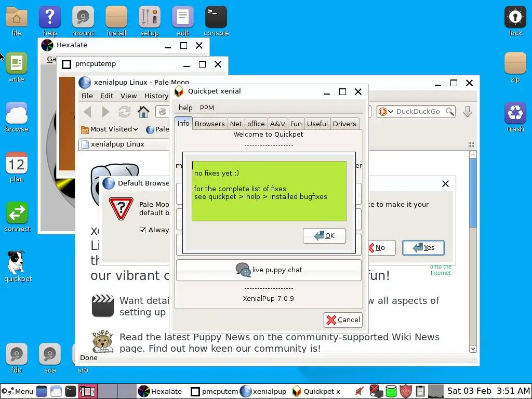The height and width of the screenshot is (399, 532).
Task: Expand the Most Visited bookmarks dropdown
Action: tap(110, 129)
